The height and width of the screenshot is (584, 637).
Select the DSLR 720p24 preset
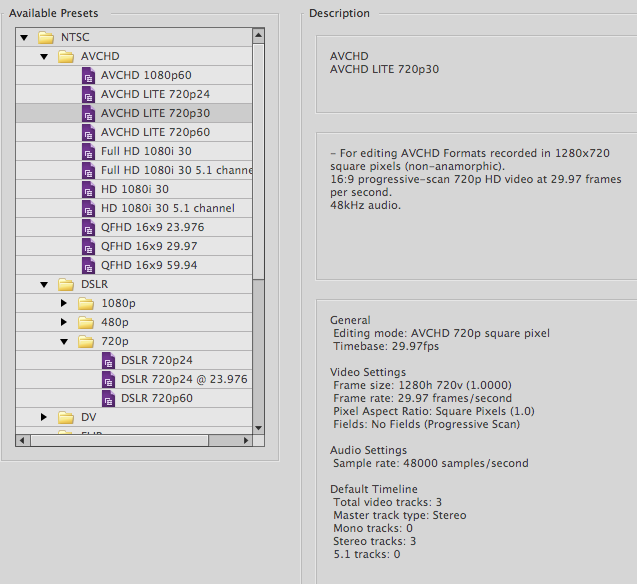point(134,360)
